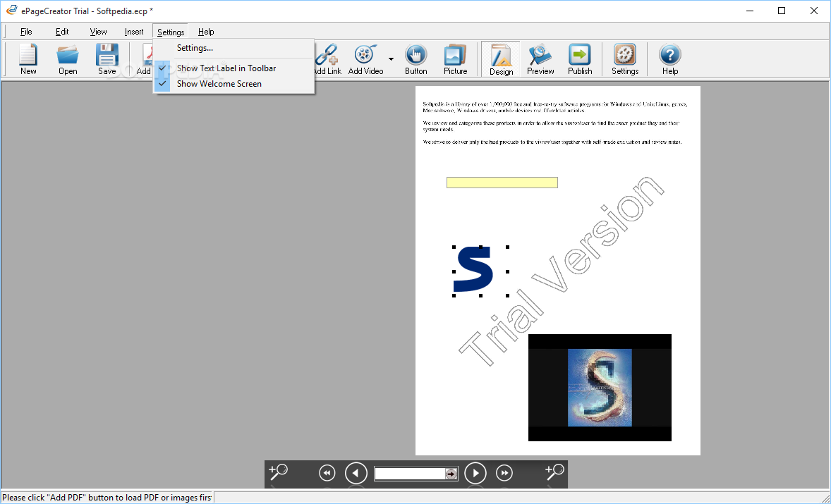Viewport: 831px width, 504px height.
Task: Close the open Settings menu header
Action: [171, 32]
